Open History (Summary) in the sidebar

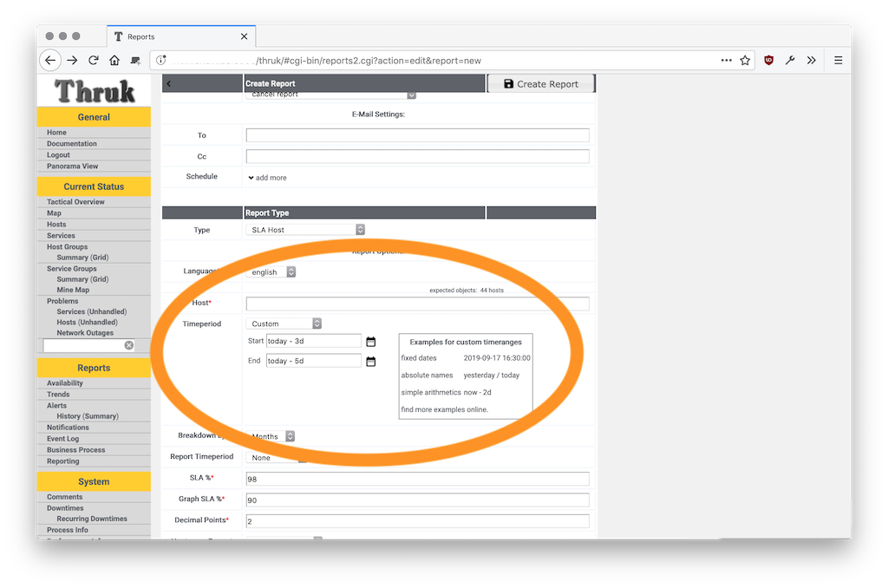coord(88,416)
